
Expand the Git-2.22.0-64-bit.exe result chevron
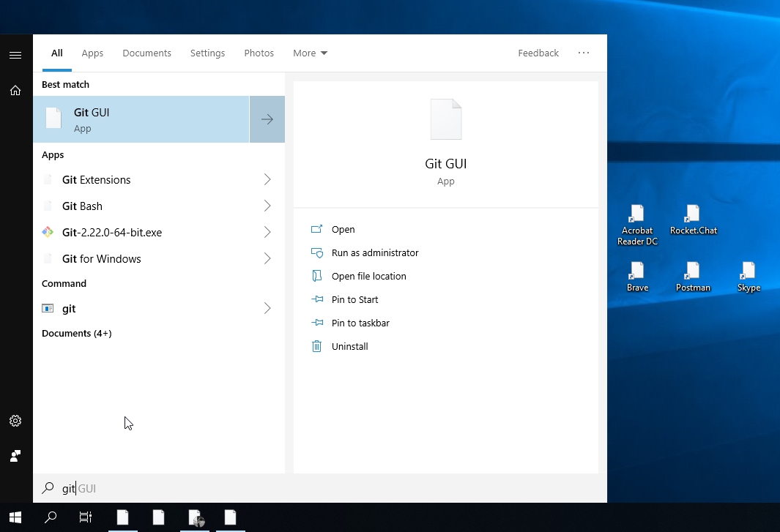[267, 232]
